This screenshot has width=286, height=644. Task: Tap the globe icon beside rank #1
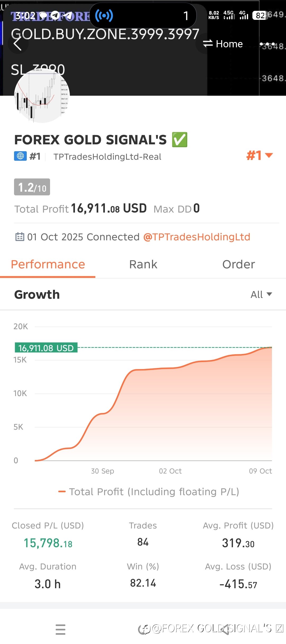pos(20,156)
